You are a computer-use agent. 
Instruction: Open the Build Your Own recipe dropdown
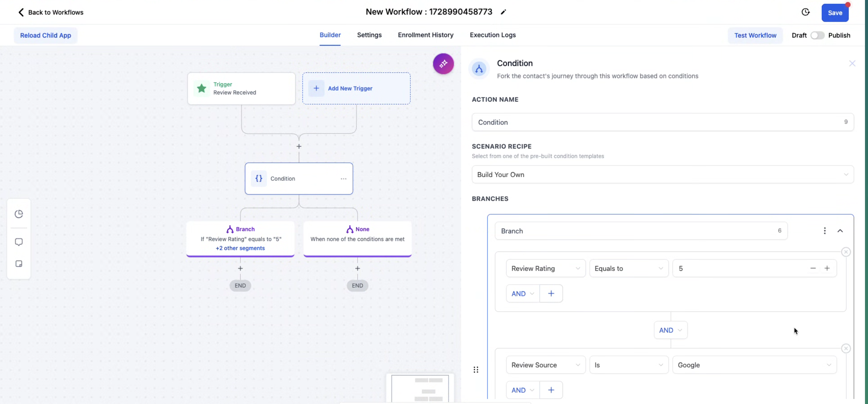[x=662, y=175]
